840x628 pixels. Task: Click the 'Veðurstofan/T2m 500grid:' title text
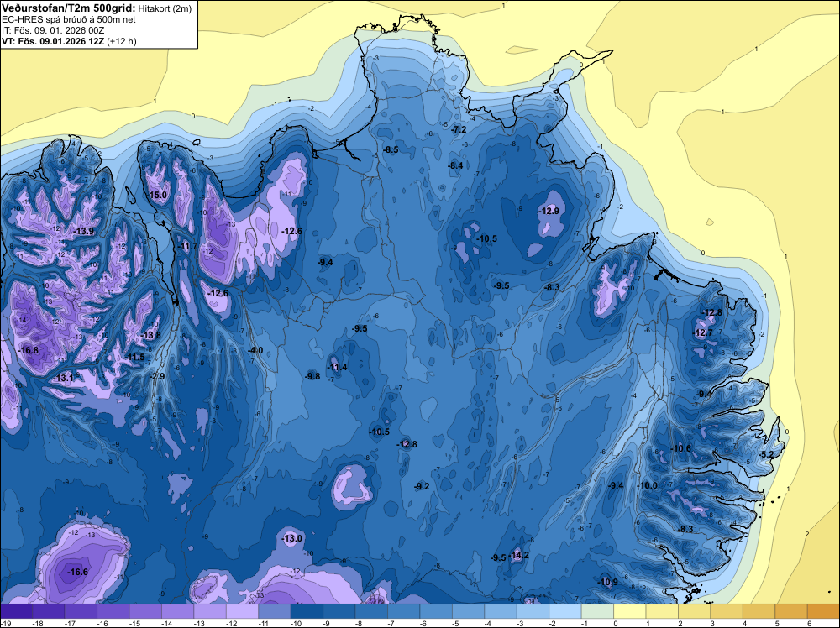click(69, 8)
